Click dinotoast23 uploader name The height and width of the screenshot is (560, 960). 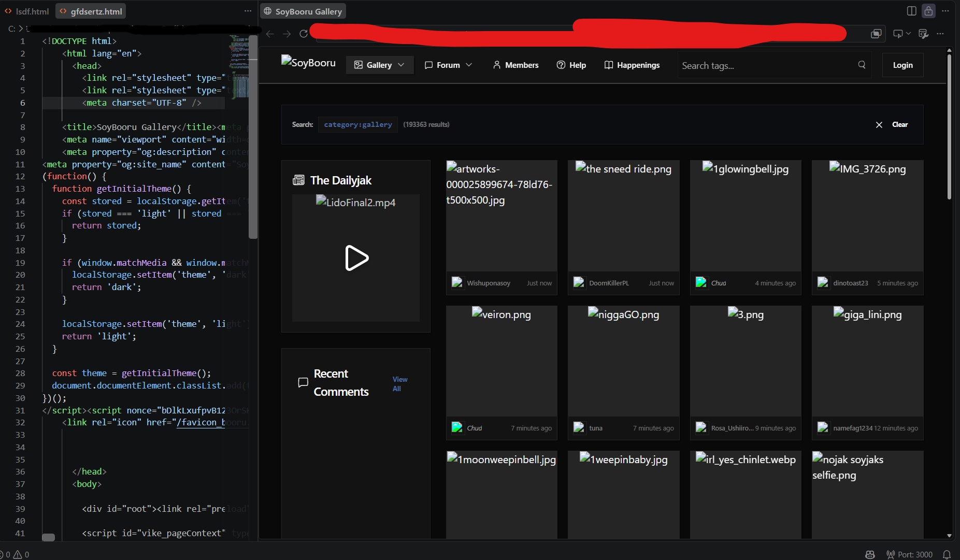pos(850,283)
